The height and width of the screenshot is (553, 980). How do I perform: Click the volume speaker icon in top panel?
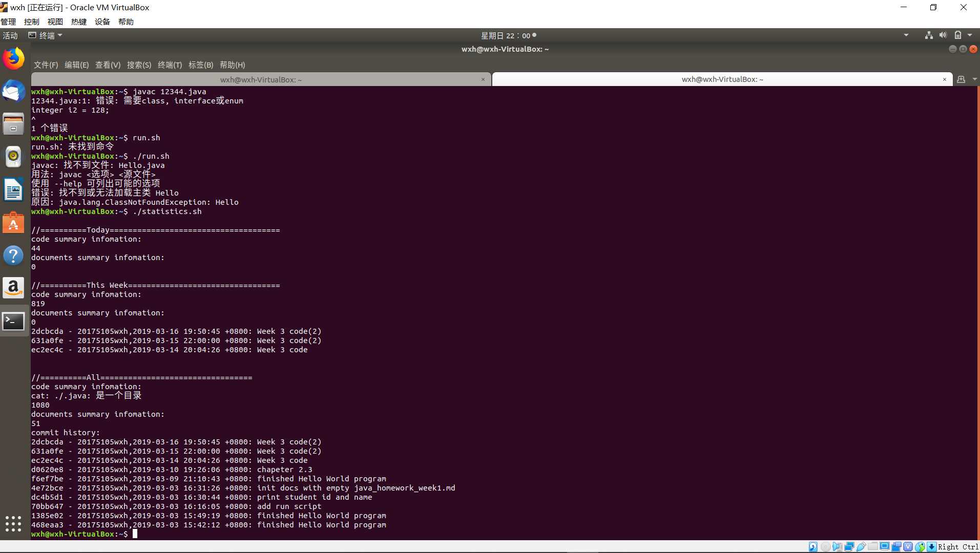[x=943, y=35]
